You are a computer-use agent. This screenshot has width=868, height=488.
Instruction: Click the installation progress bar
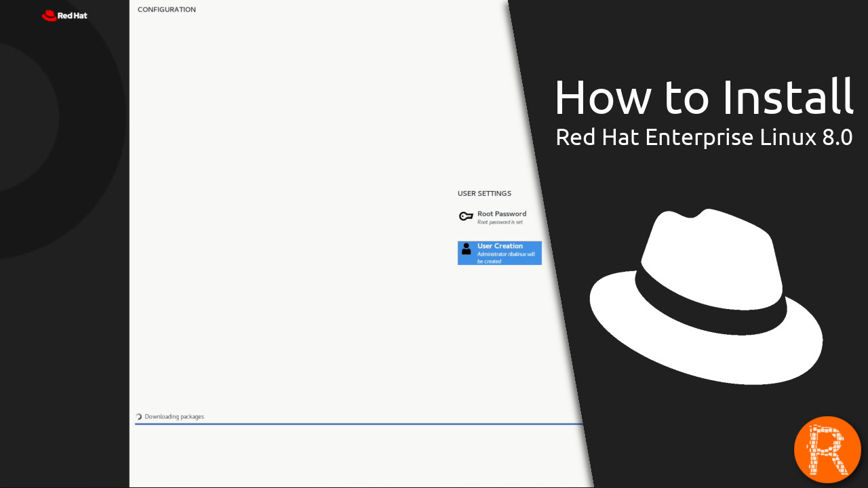pyautogui.click(x=359, y=424)
